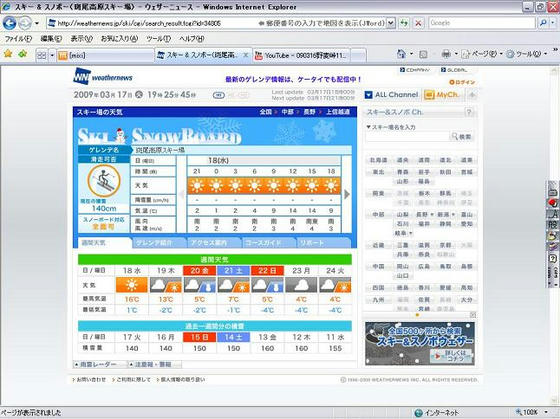Select the 週間天気 tab
The image size is (560, 419).
click(x=104, y=243)
